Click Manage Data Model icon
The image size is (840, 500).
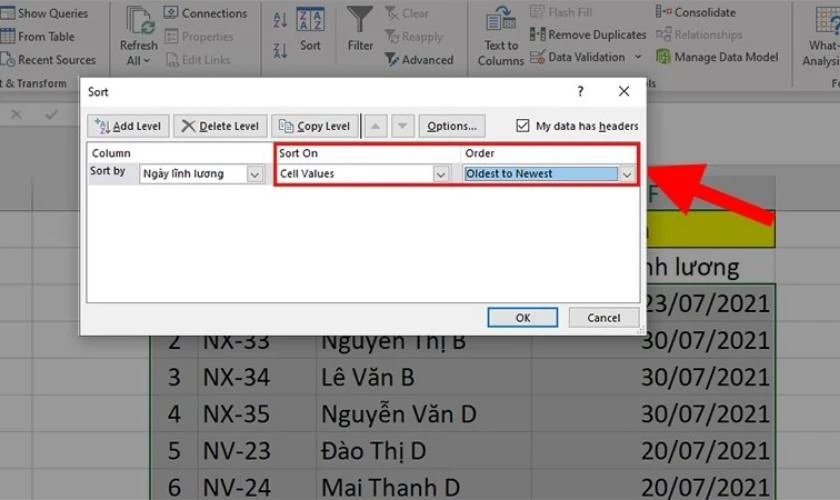point(716,57)
